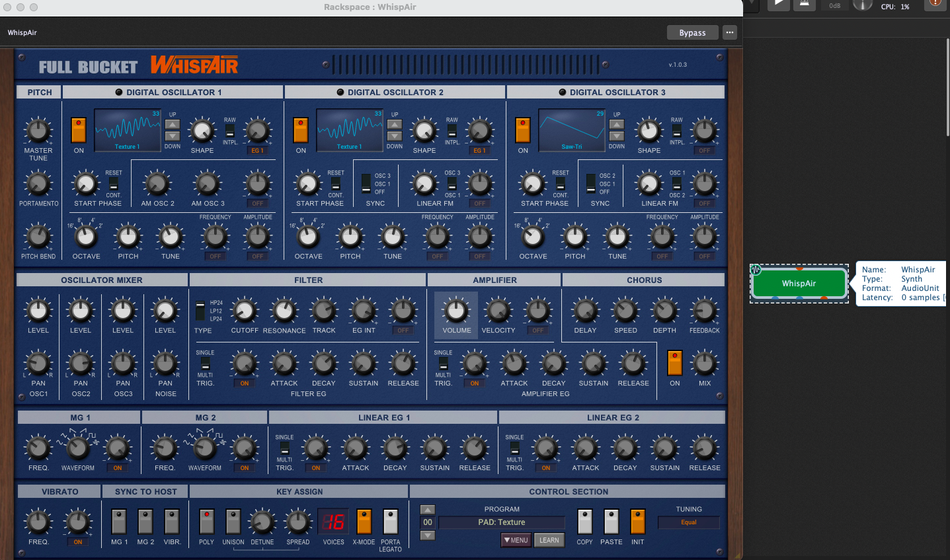Click the AM OSC 3 knob
This screenshot has width=950, height=560.
pyautogui.click(x=208, y=184)
